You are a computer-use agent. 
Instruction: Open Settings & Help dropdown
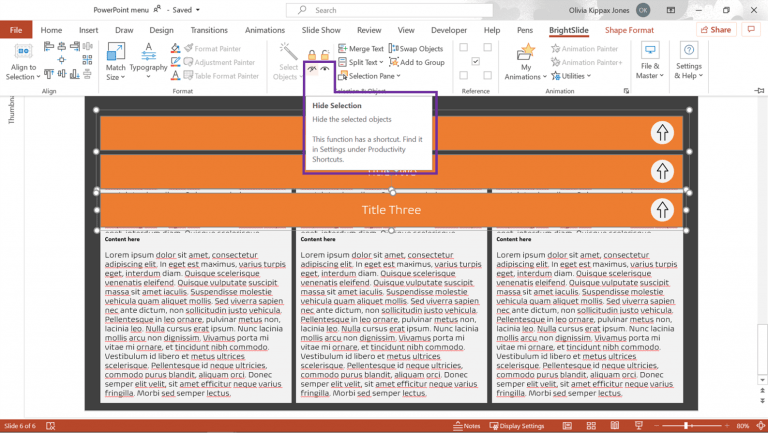coord(689,60)
